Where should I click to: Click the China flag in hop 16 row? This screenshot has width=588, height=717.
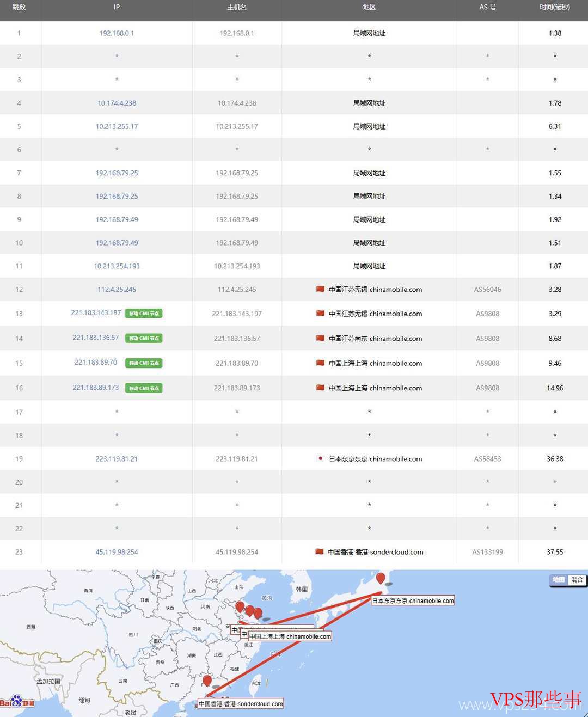point(320,388)
